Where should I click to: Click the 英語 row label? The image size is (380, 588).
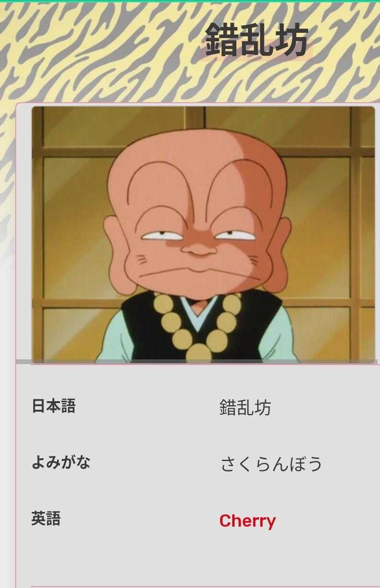point(46,519)
